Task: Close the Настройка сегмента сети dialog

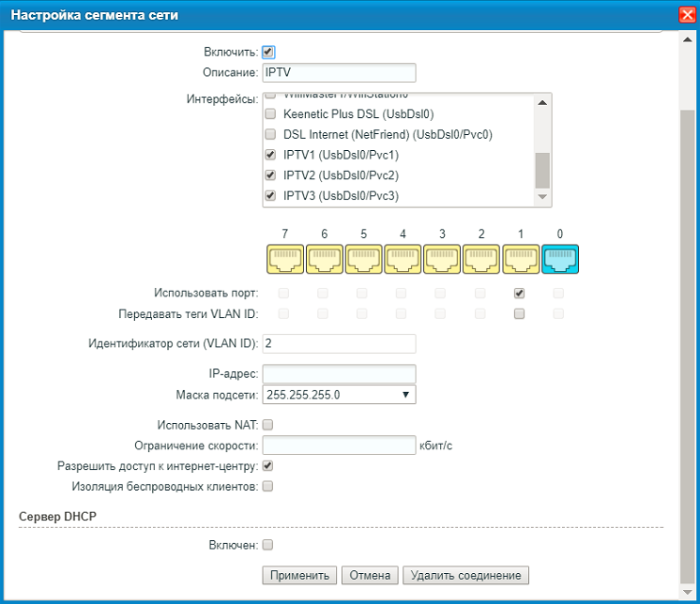Action: (686, 15)
